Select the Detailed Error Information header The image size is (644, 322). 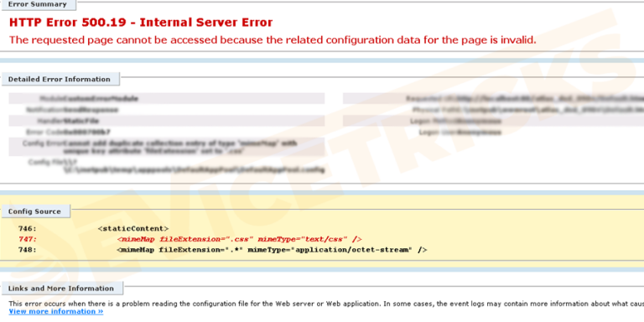pyautogui.click(x=60, y=79)
